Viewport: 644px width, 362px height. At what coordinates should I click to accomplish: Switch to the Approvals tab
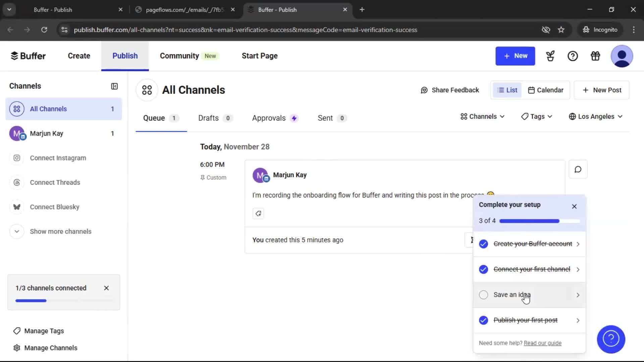[269, 118]
